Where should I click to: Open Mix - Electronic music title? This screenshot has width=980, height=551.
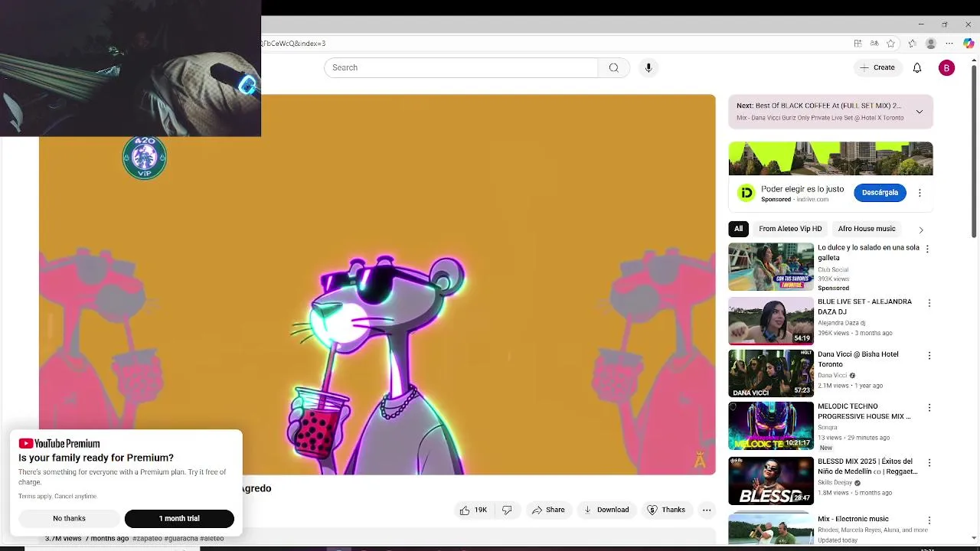point(853,519)
